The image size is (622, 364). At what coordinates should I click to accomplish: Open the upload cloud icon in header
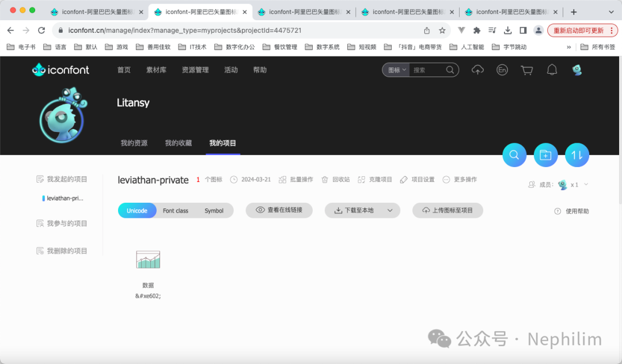point(477,70)
